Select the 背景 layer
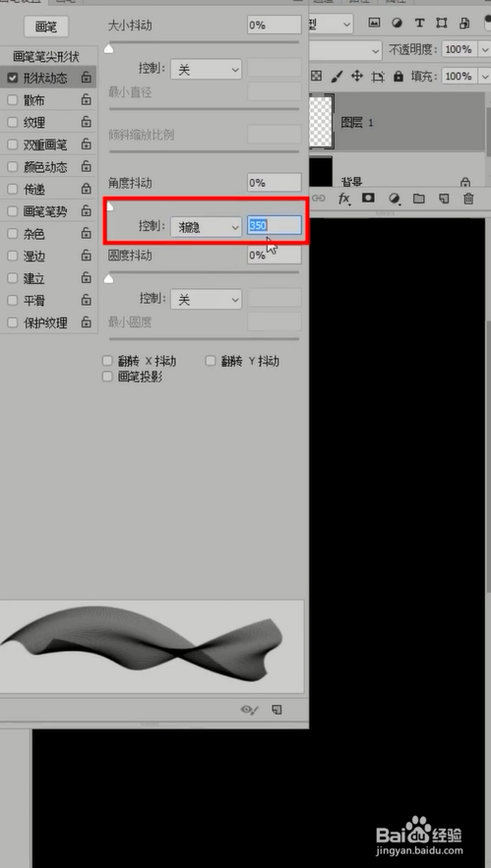This screenshot has height=868, width=491. tap(398, 172)
